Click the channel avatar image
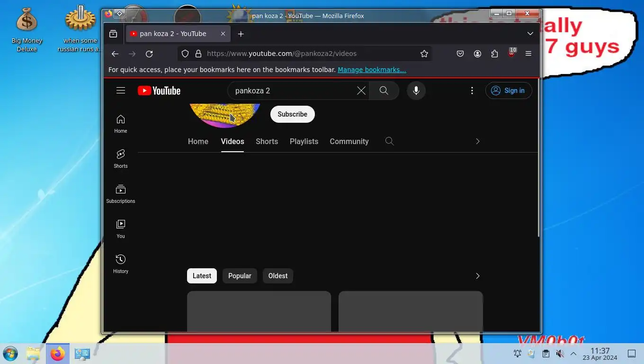The image size is (644, 364). tap(224, 115)
